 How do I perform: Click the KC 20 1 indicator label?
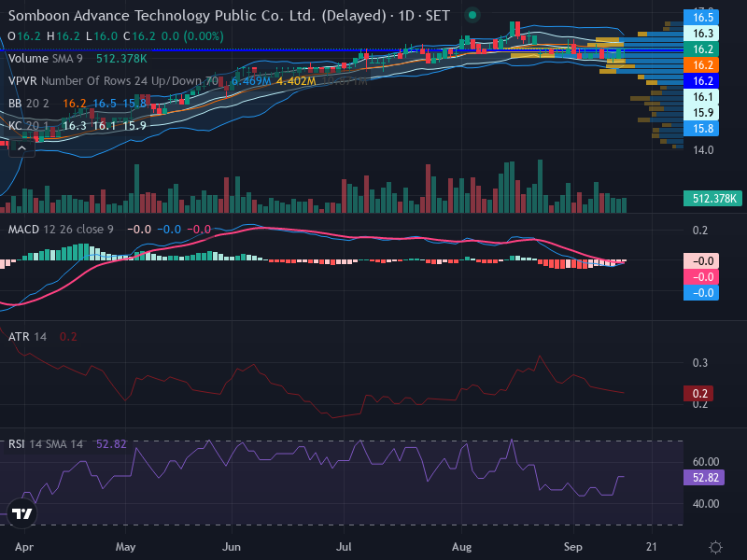29,126
